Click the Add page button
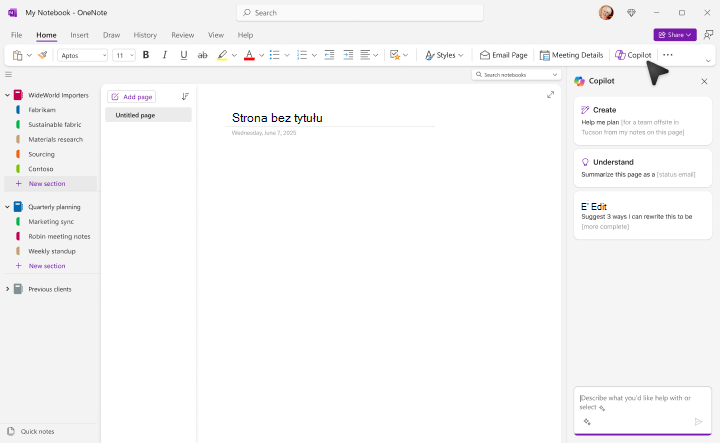720x443 pixels. click(x=131, y=97)
